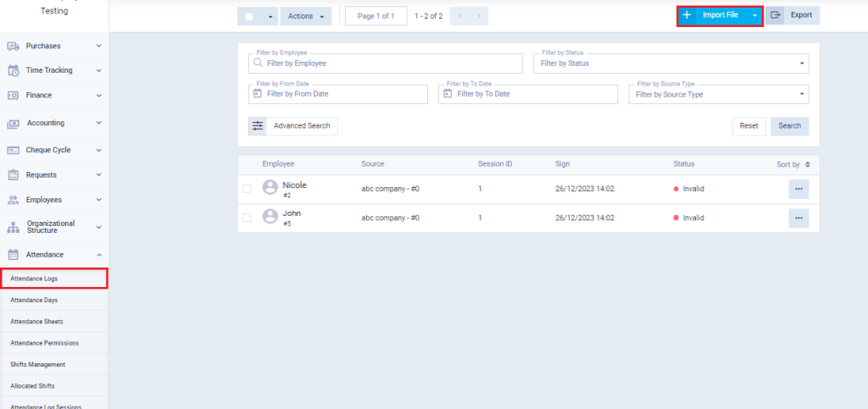The height and width of the screenshot is (409, 868).
Task: Click the Export button label
Action: pos(801,15)
